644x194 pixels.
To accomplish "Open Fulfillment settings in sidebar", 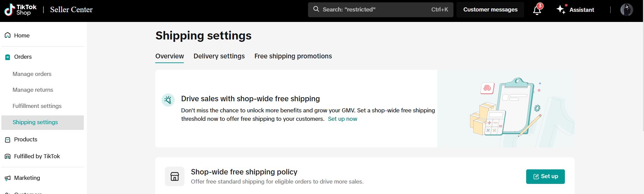I will (x=37, y=106).
